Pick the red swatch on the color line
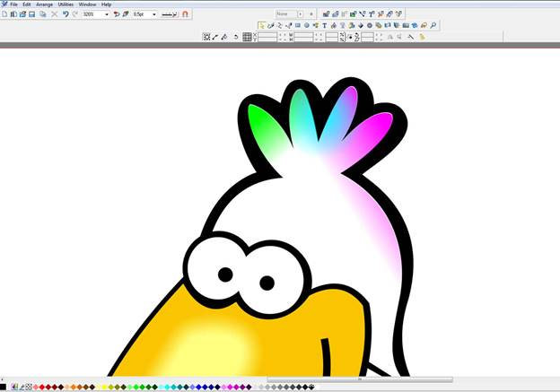560x392 pixels. point(42,387)
